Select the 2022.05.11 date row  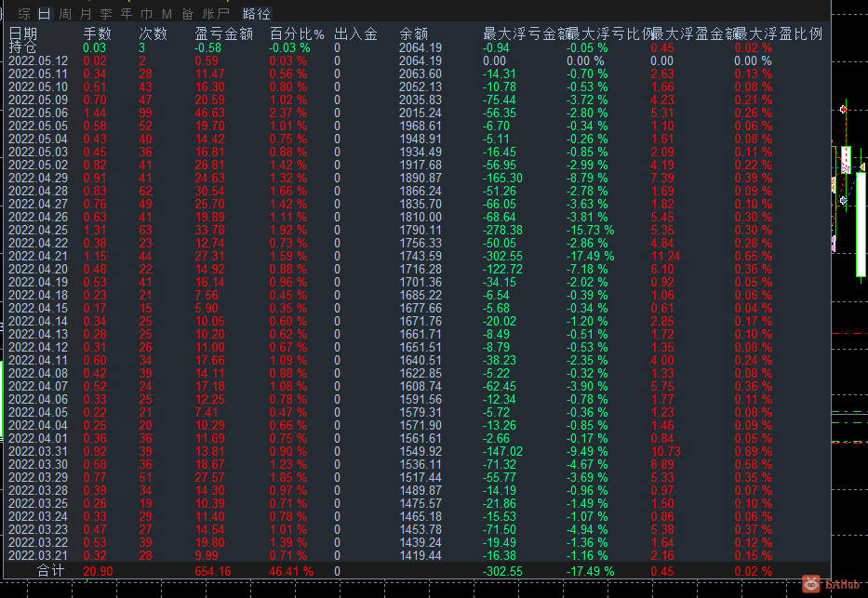(x=38, y=74)
